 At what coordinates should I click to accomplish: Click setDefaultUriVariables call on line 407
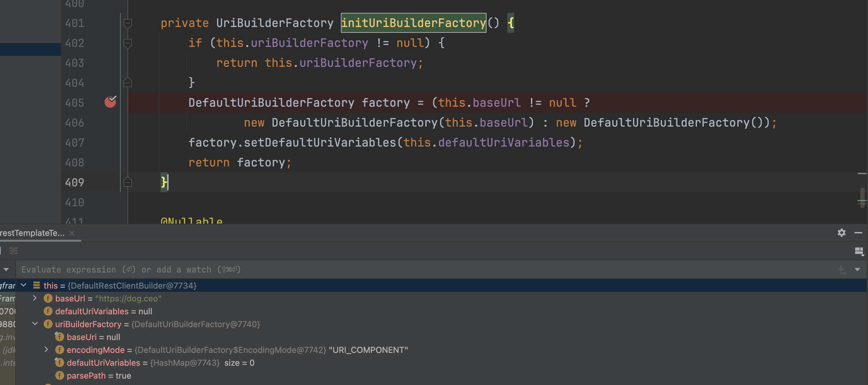(x=320, y=142)
